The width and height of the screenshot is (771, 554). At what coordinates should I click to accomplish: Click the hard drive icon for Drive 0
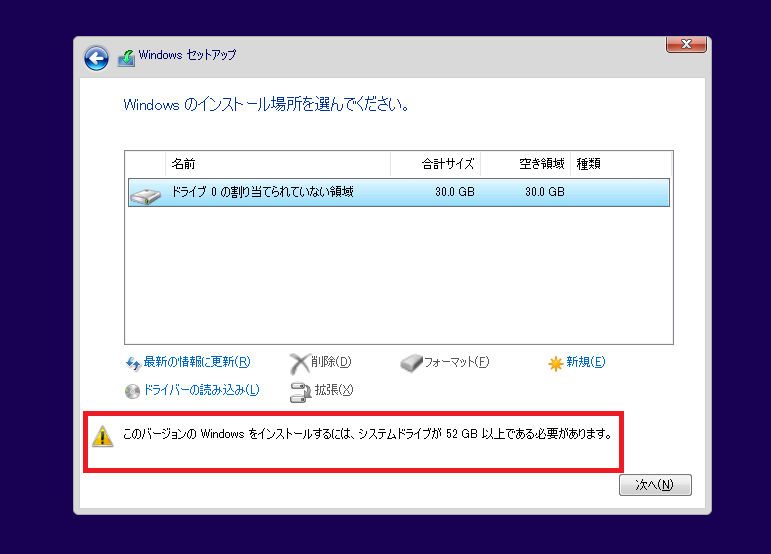tap(146, 196)
